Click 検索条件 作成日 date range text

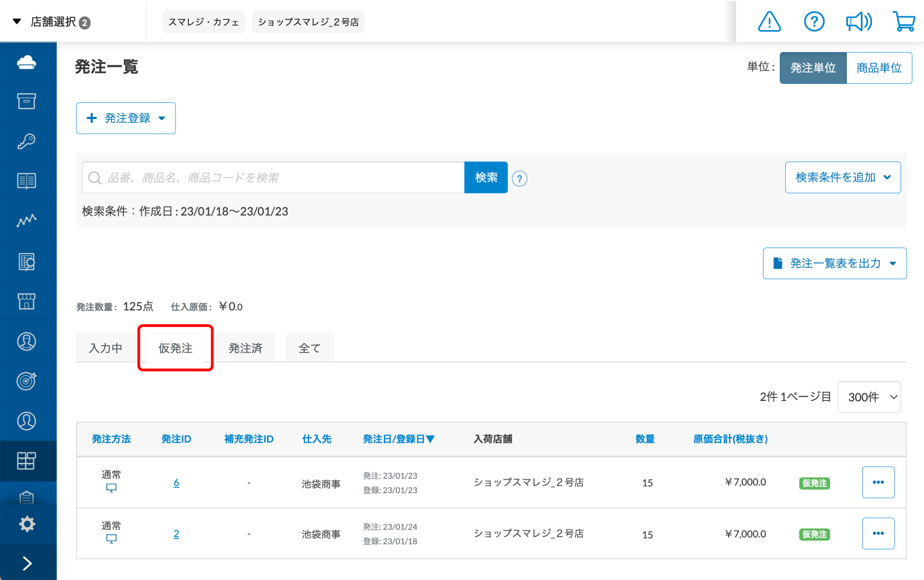tap(185, 211)
